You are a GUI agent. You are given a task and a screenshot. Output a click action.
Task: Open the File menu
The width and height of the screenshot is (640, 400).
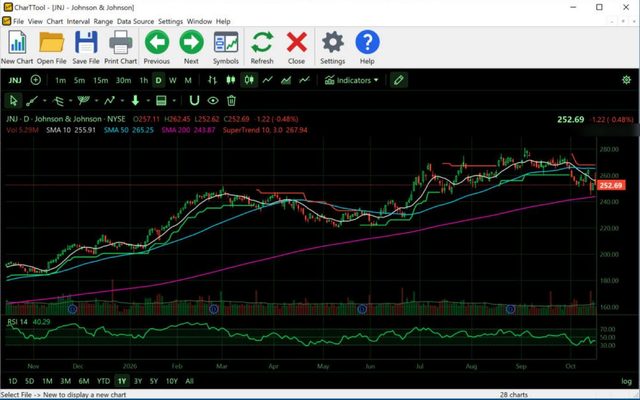(x=18, y=21)
